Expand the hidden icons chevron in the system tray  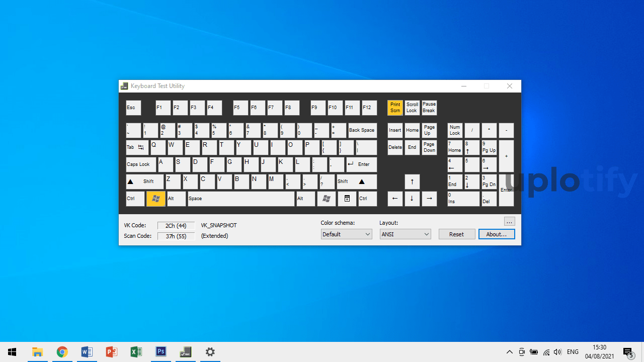[510, 351]
